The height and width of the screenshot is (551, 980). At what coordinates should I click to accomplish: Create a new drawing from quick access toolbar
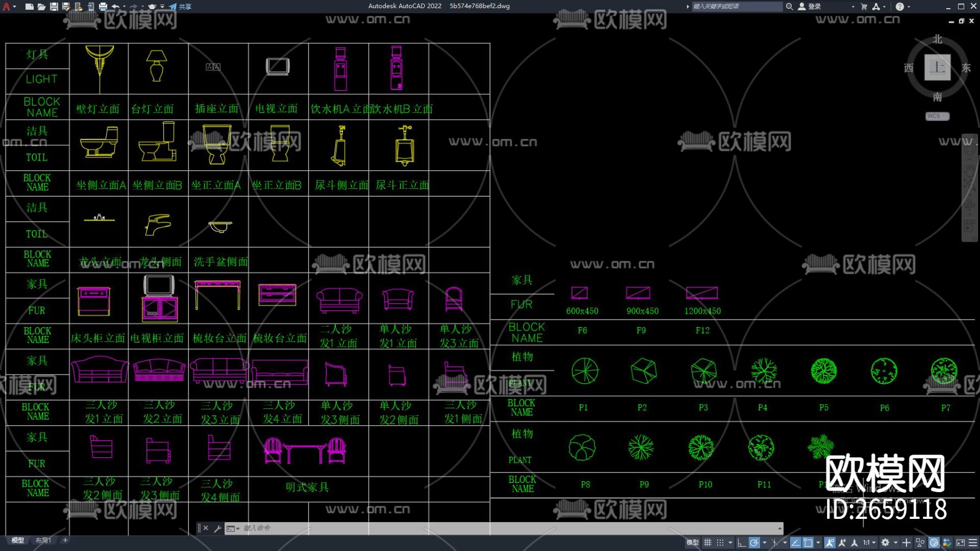(x=29, y=7)
